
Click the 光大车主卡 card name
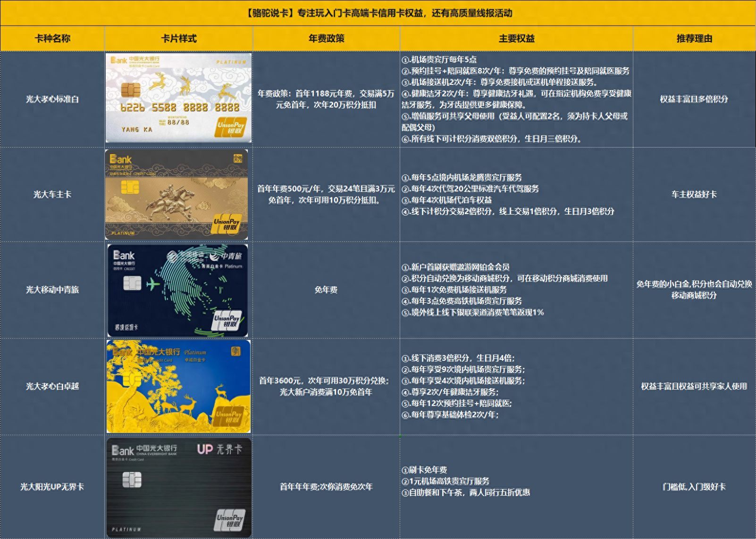tap(52, 193)
